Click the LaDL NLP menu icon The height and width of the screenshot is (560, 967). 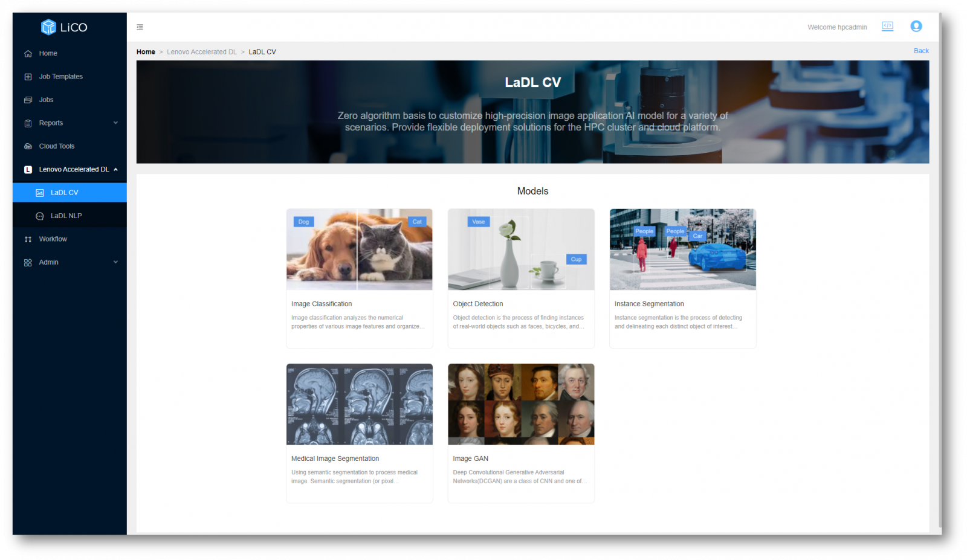(x=40, y=216)
